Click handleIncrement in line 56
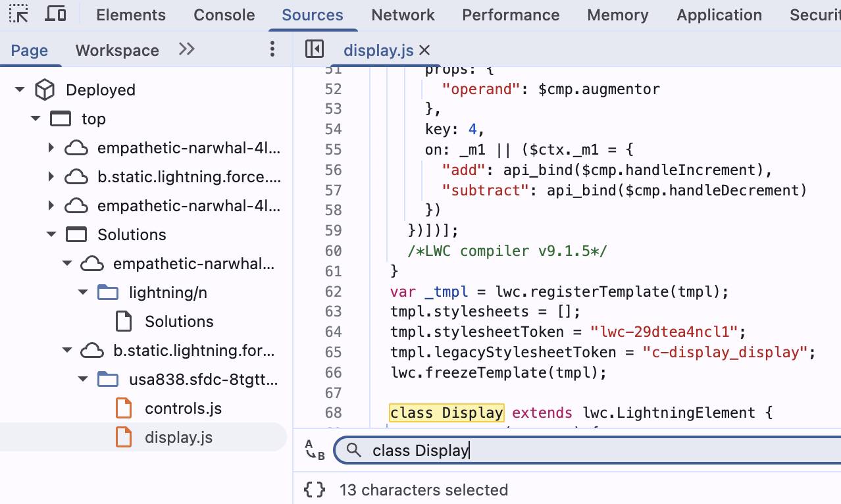Screen dimensions: 841x504 tap(692, 170)
